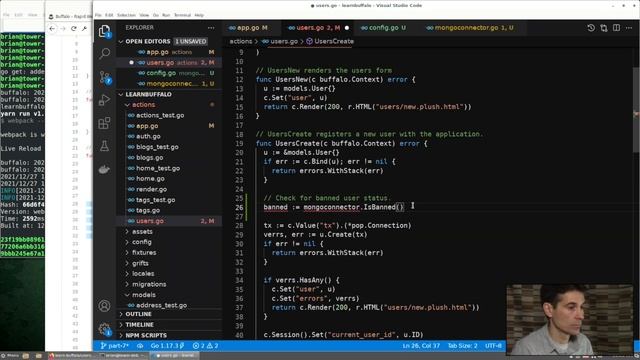This screenshot has width=640, height=360.
Task: Click reload icon in the browser window
Action: pos(73,29)
